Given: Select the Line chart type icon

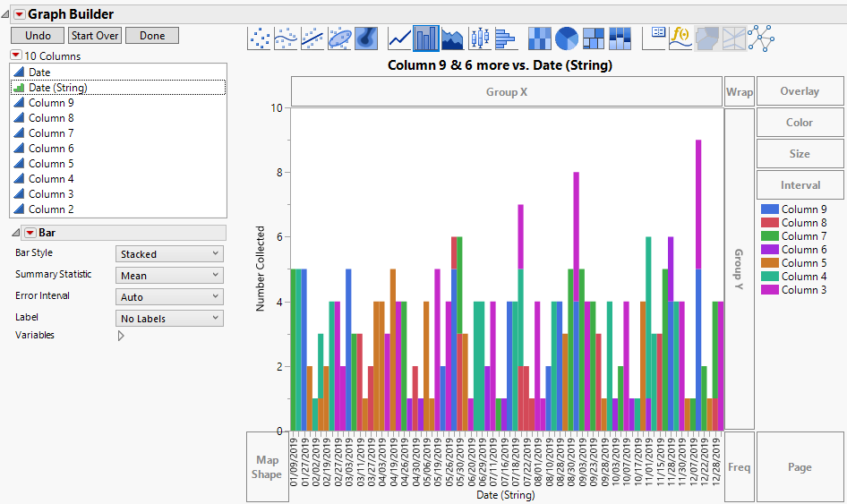Looking at the screenshot, I should [x=399, y=38].
